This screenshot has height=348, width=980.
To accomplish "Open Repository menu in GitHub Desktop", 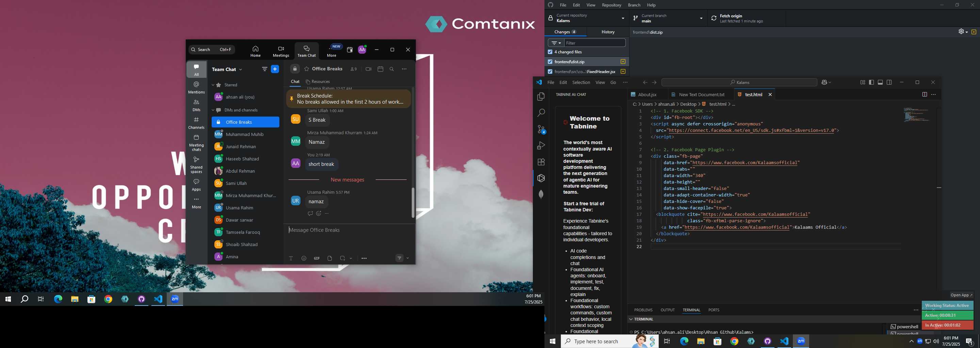I will [611, 5].
